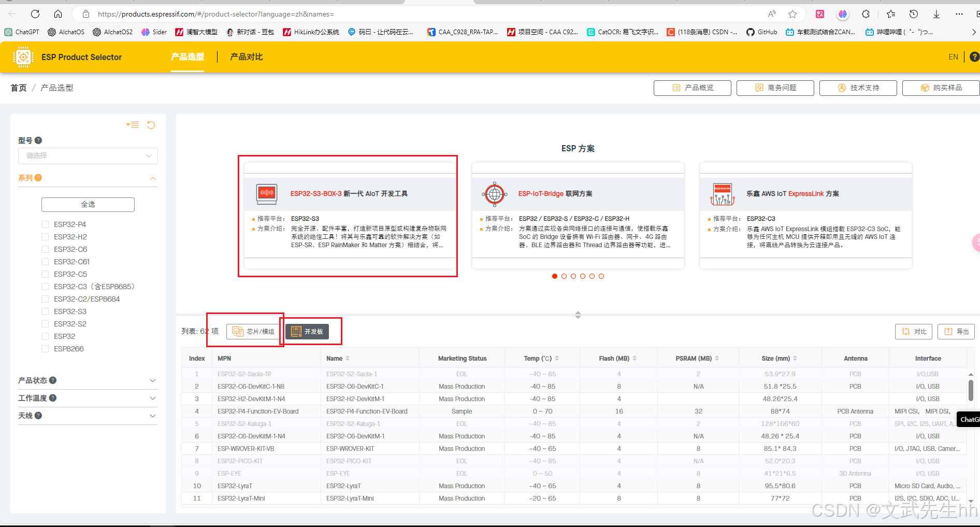Check the ESP32-C5 series checkbox
The image size is (980, 527).
tap(45, 274)
